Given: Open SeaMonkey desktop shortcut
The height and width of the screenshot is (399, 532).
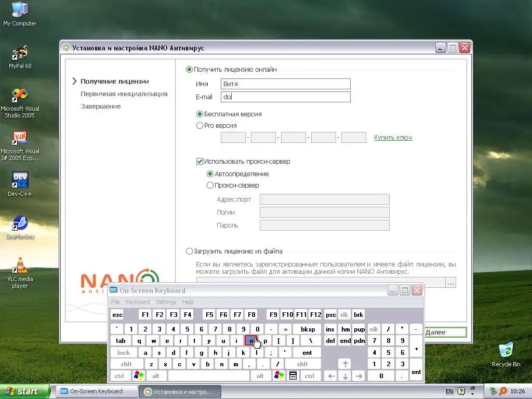Looking at the screenshot, I should point(20,228).
